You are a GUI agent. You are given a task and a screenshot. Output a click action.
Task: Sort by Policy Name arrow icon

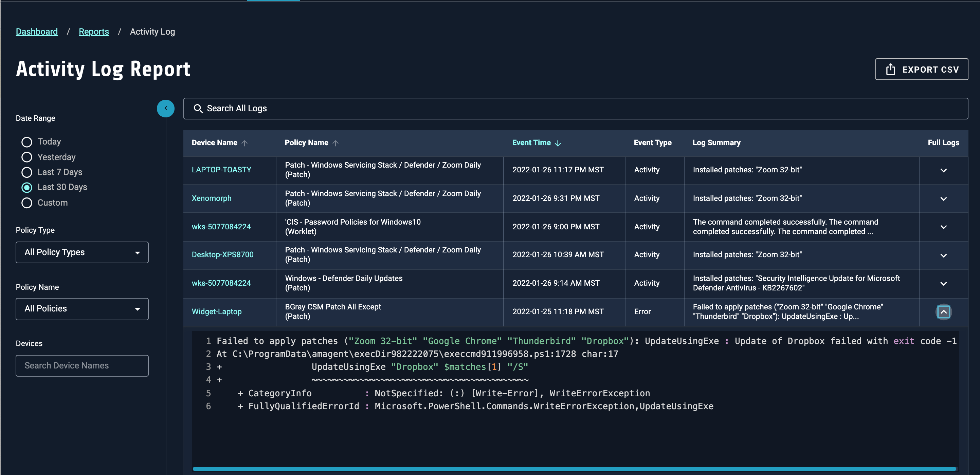click(335, 143)
